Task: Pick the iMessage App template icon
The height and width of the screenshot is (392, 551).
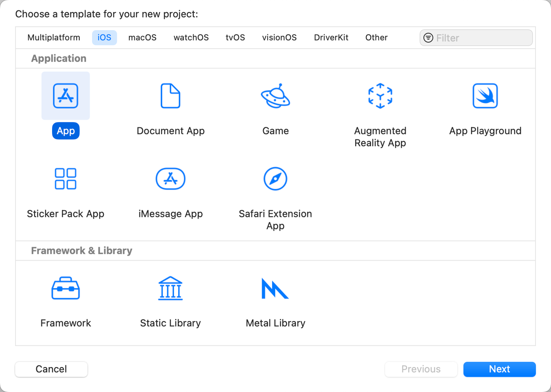Action: click(x=170, y=179)
